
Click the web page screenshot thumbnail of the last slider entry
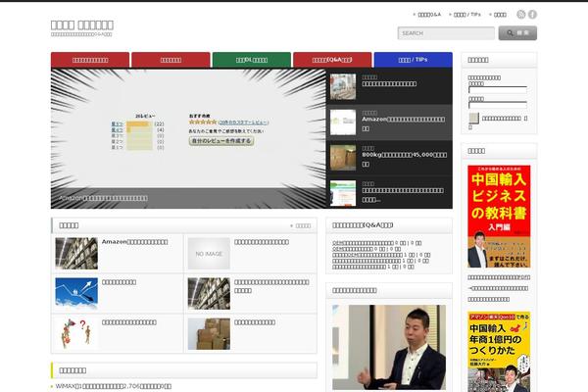coord(343,193)
